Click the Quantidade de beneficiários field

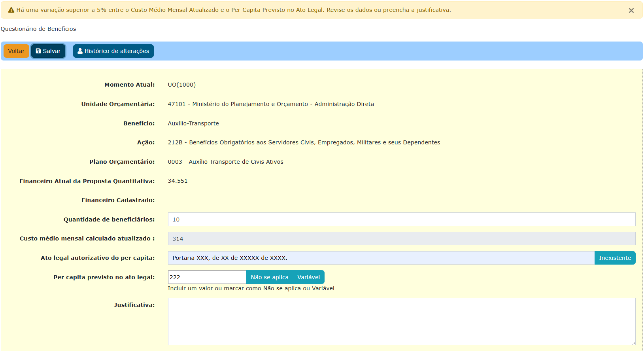coord(402,220)
